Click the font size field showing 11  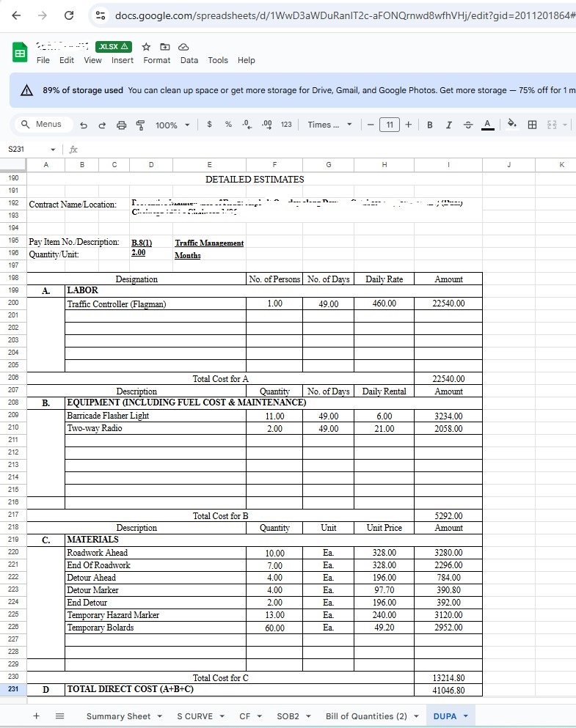390,125
